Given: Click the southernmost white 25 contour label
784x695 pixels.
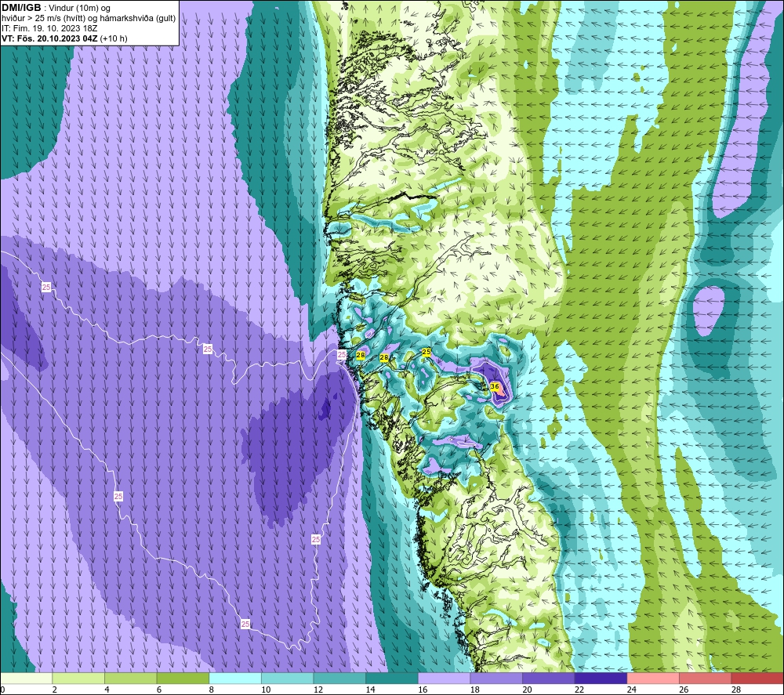Looking at the screenshot, I should pyautogui.click(x=245, y=624).
